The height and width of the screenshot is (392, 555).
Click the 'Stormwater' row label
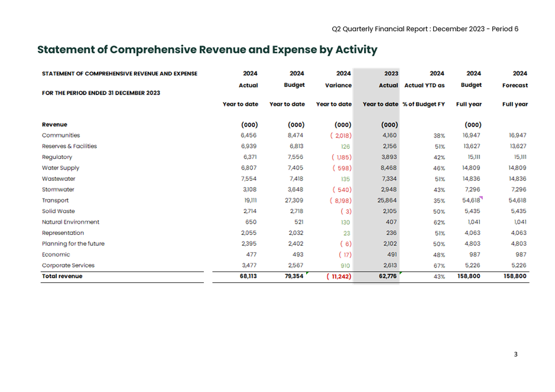58,190
